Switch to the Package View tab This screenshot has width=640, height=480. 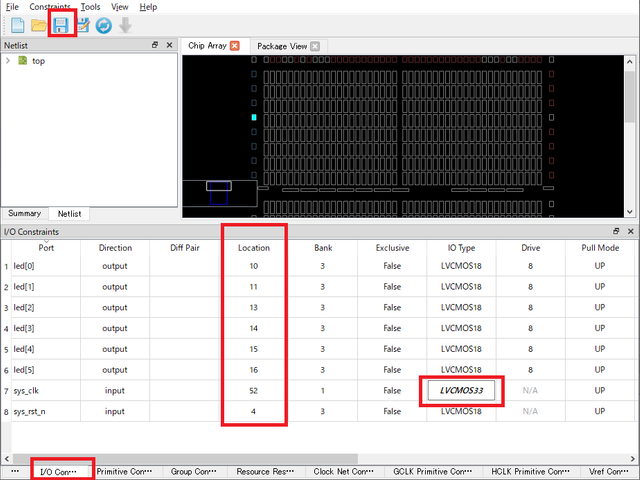click(281, 46)
